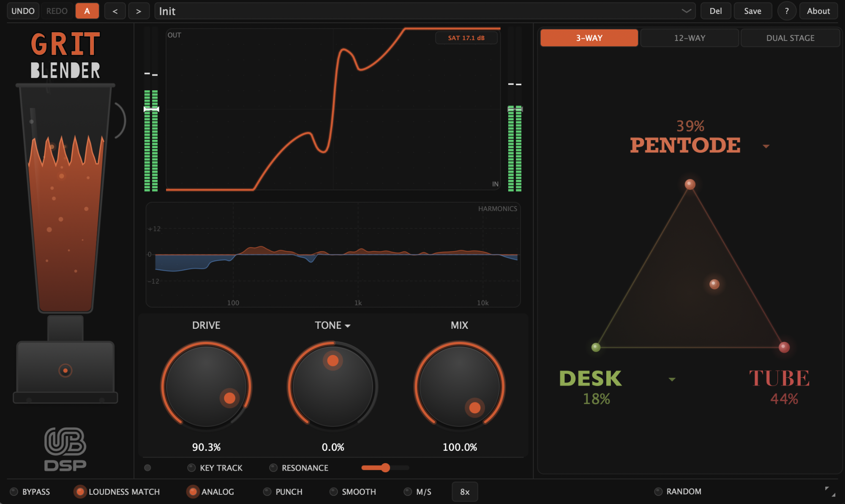Open the PENTODE type dropdown arrow
This screenshot has width=845, height=504.
766,146
